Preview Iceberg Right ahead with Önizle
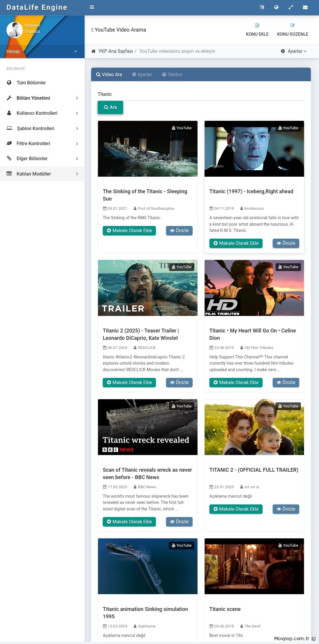 pyautogui.click(x=286, y=243)
